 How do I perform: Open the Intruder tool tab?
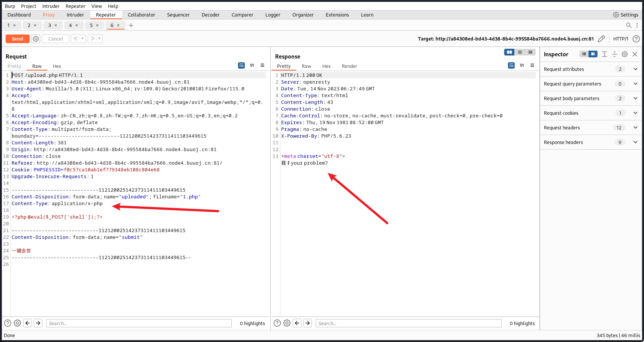pyautogui.click(x=75, y=15)
